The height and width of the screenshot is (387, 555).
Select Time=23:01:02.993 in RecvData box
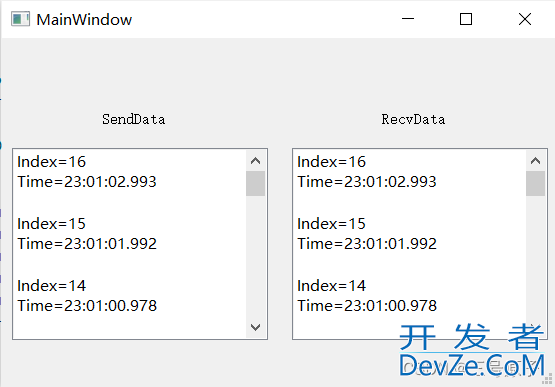pyautogui.click(x=367, y=182)
